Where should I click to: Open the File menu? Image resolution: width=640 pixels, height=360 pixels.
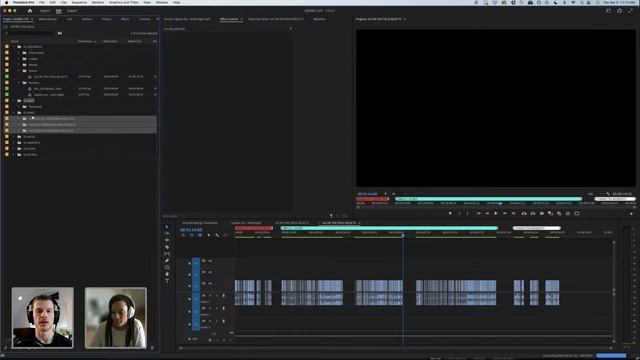(42, 2)
